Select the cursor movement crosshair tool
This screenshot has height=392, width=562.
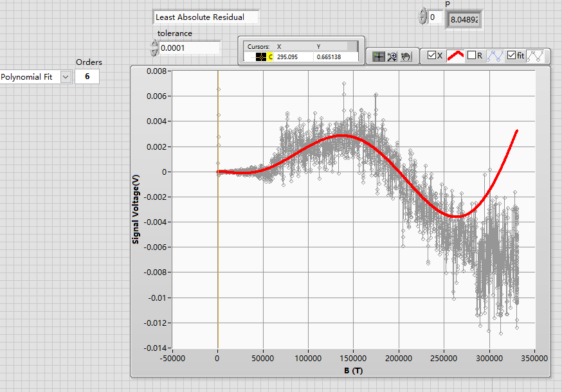tap(379, 57)
